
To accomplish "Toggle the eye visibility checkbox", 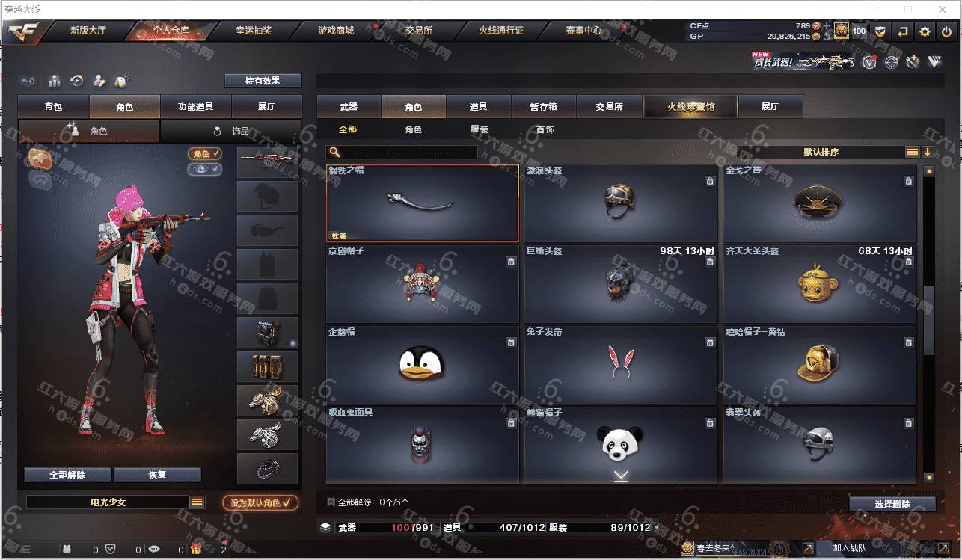I will tap(205, 170).
